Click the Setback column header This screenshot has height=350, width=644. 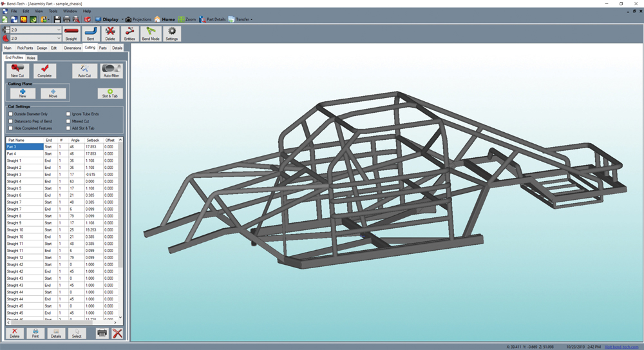[93, 140]
